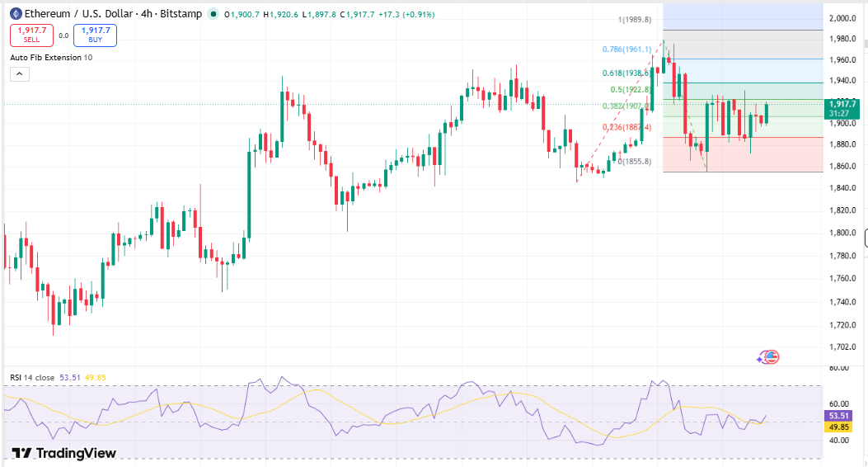Click the change value +17.3 (+0.91%)
This screenshot has height=467, width=868.
(406, 14)
